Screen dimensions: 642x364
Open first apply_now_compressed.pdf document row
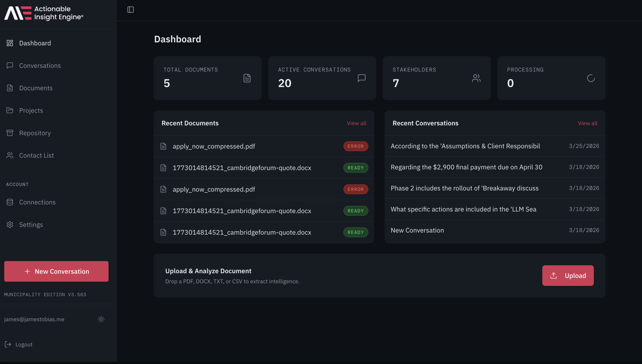pyautogui.click(x=214, y=146)
